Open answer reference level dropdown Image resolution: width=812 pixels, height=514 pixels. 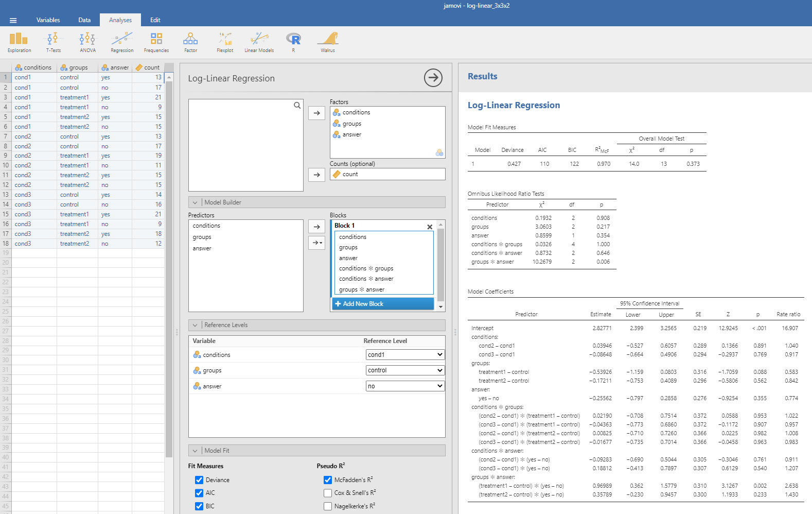tap(405, 386)
